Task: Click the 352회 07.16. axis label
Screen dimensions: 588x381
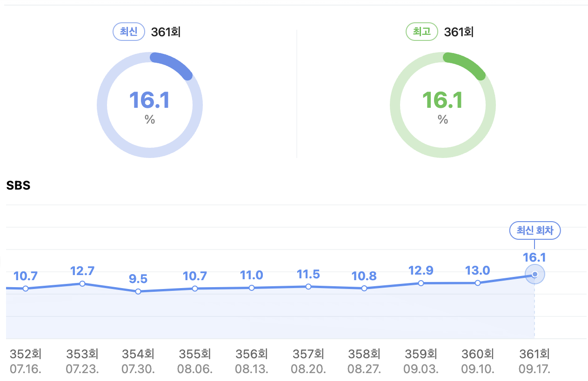Action: 26,361
